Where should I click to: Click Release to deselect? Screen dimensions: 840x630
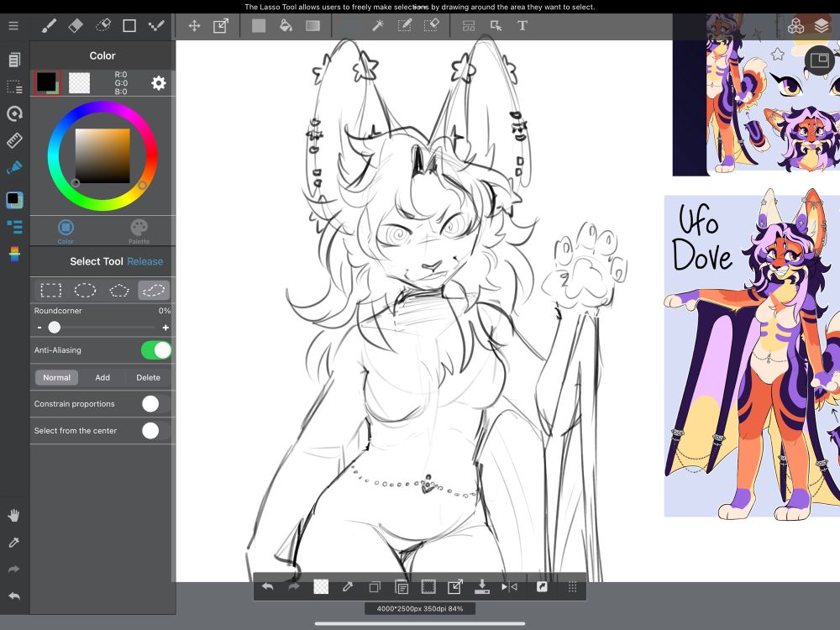coord(145,261)
